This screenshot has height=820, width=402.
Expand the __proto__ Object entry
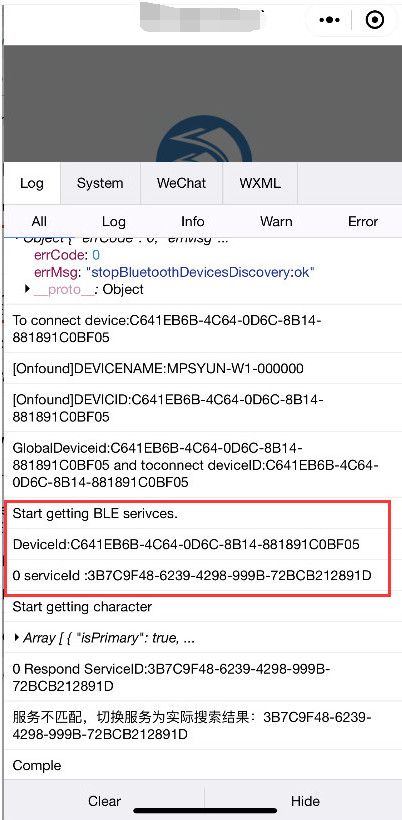[28, 289]
